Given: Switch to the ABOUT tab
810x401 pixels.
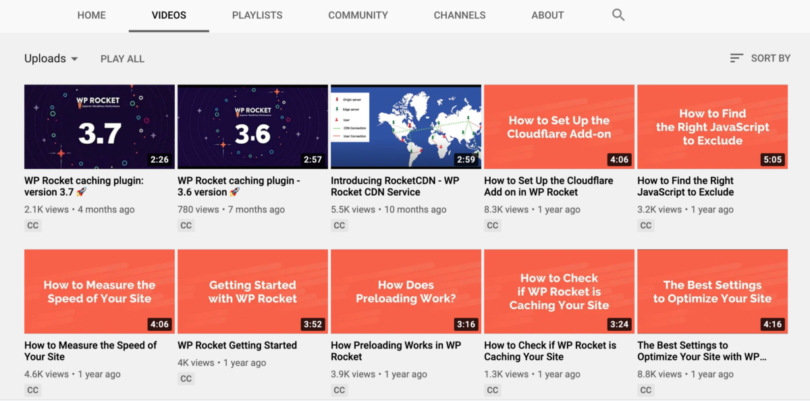Looking at the screenshot, I should click(x=548, y=16).
